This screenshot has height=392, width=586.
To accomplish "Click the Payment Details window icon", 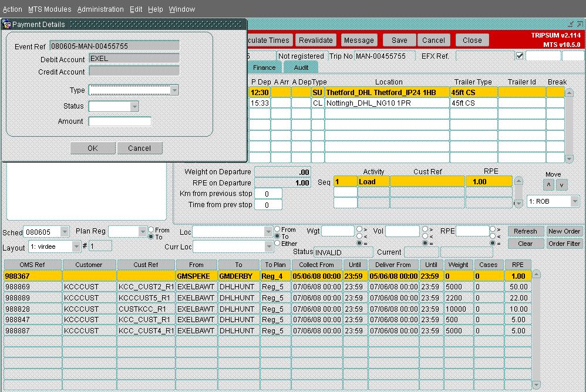I will (6, 25).
